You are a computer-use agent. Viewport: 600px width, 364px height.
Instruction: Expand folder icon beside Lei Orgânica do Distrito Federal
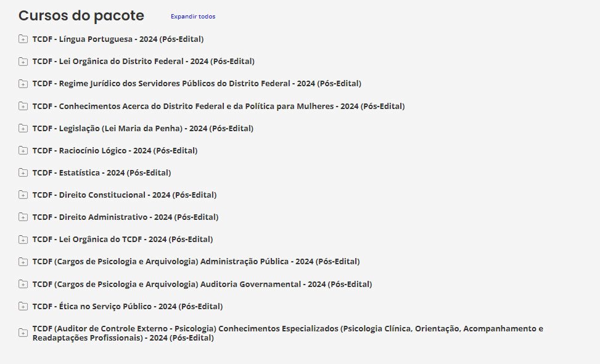tap(23, 62)
